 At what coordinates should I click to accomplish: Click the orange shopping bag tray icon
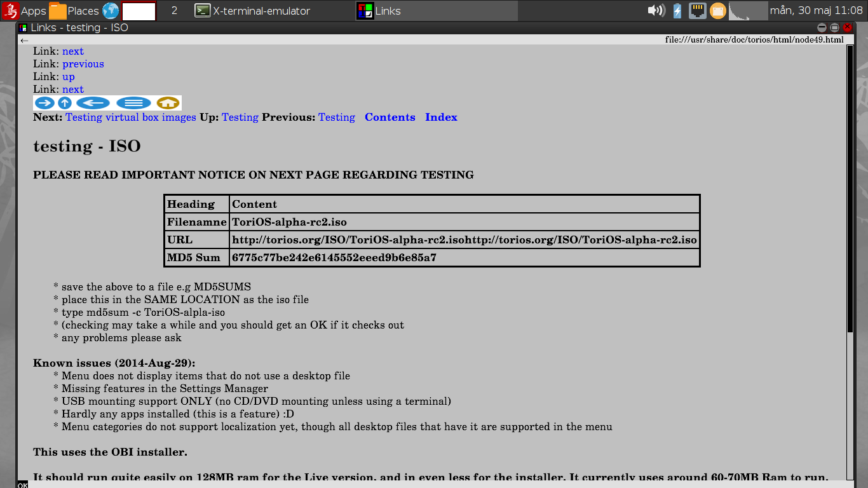coord(717,11)
